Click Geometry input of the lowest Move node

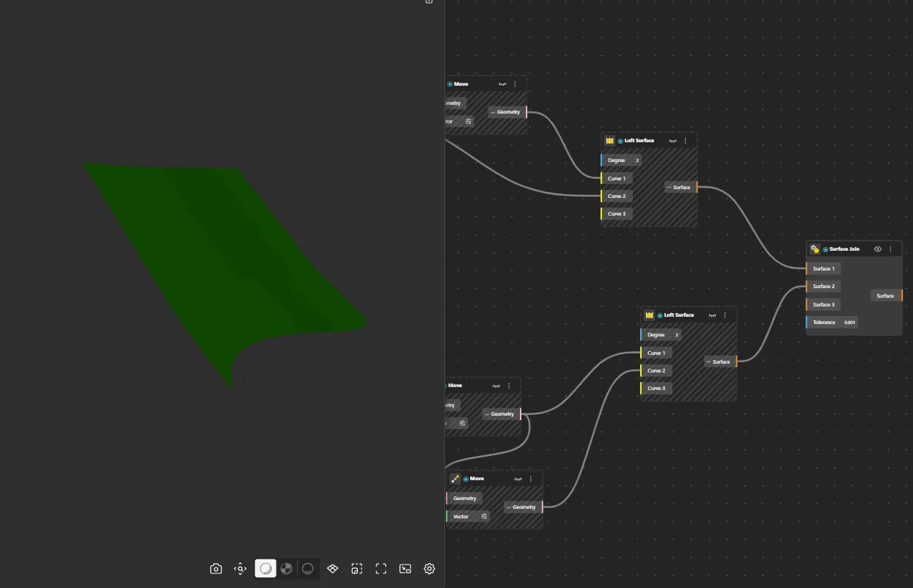tap(463, 498)
